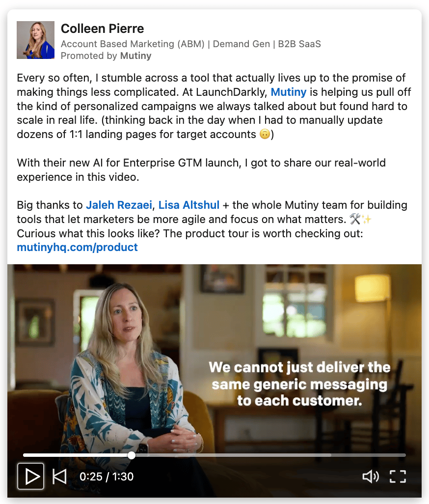The width and height of the screenshot is (429, 504).
Task: Restart video with skip-back icon
Action: click(59, 476)
